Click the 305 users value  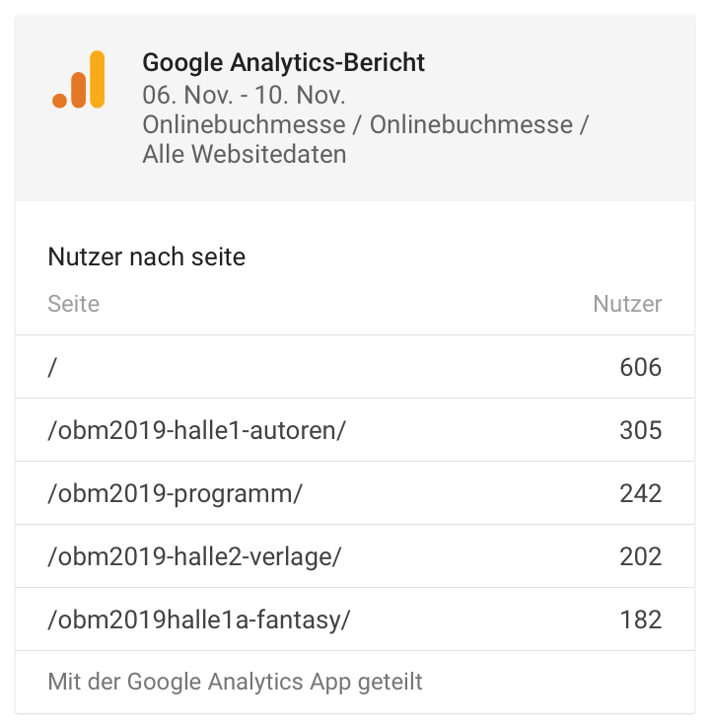tap(641, 430)
